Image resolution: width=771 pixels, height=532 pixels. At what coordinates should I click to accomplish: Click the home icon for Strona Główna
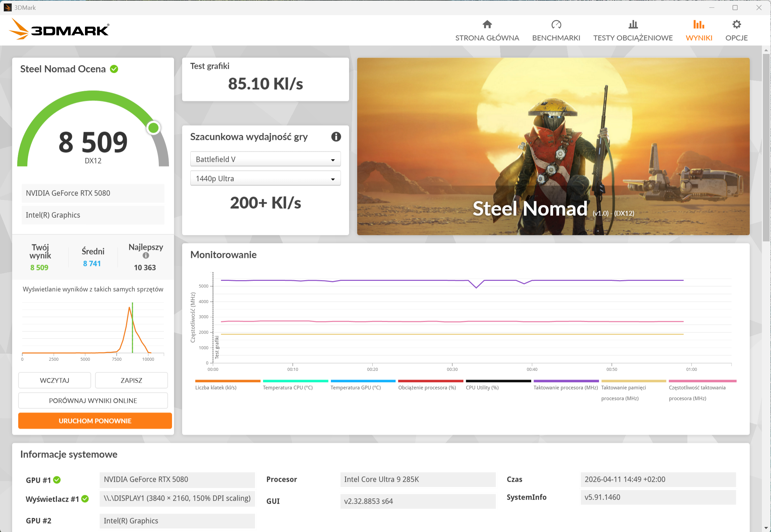(x=487, y=25)
